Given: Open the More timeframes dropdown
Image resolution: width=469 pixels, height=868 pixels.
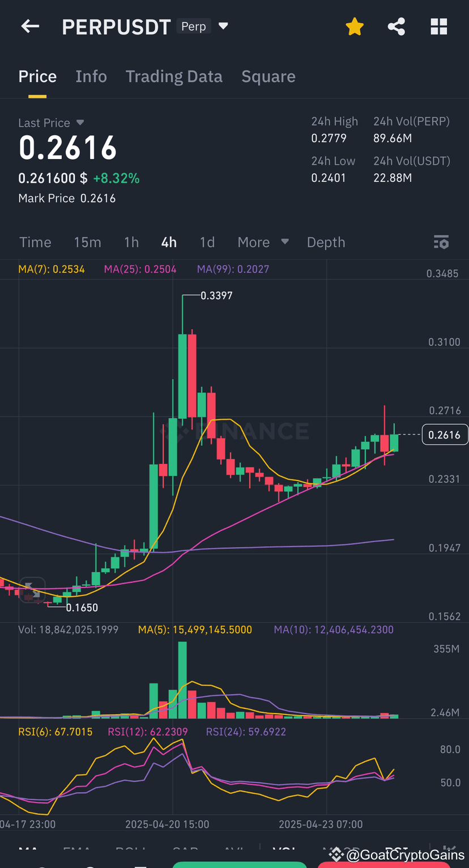Looking at the screenshot, I should point(262,242).
